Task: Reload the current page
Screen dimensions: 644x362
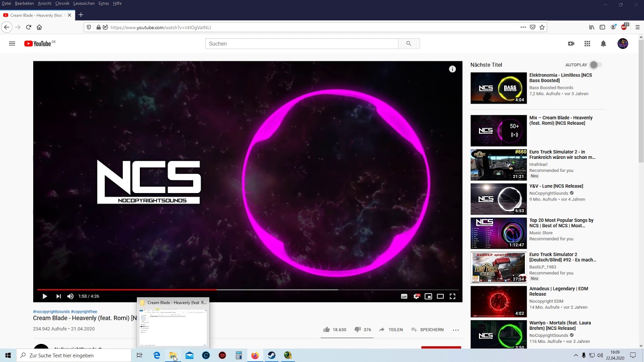Action: 28,27
